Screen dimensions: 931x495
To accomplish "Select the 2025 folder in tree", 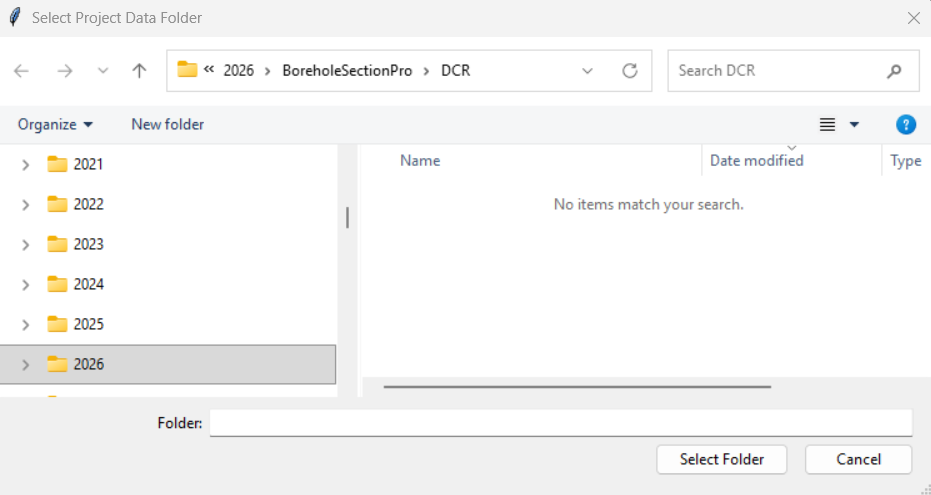I will 88,324.
